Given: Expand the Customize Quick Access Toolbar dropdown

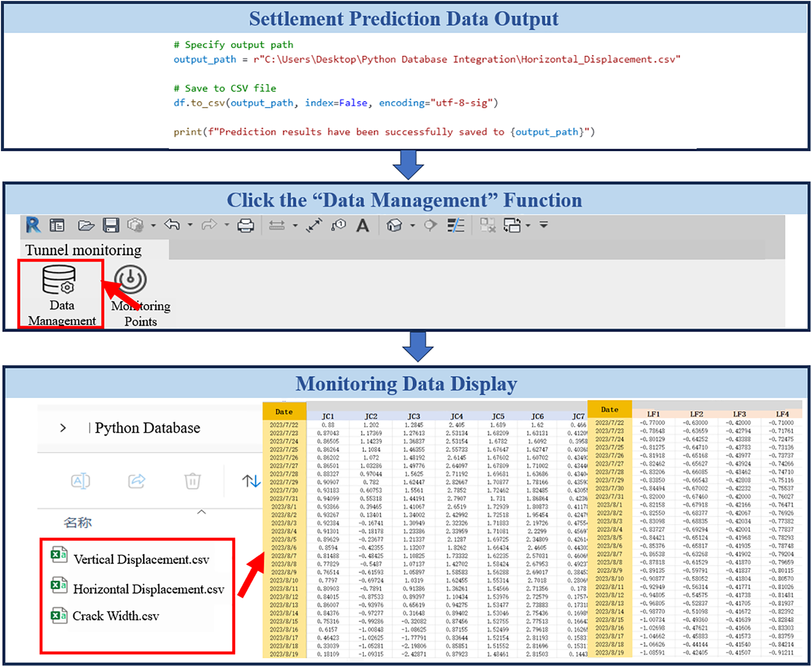Looking at the screenshot, I should [x=544, y=225].
